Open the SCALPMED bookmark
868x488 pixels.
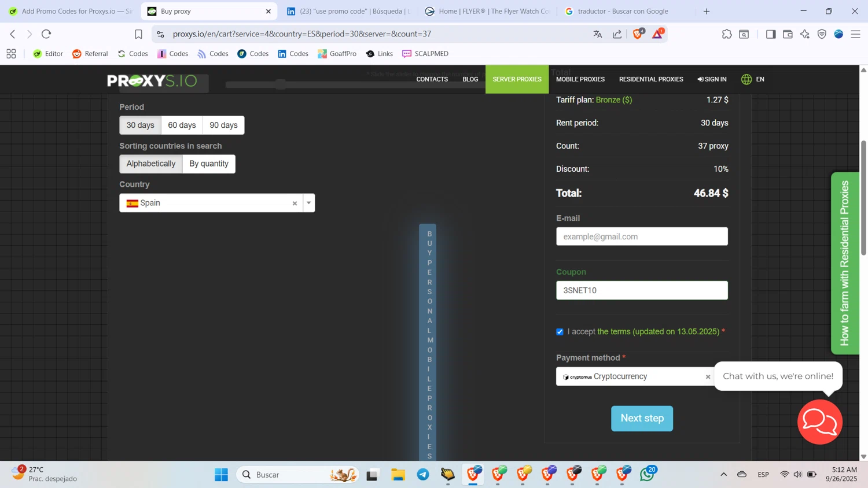tap(425, 54)
